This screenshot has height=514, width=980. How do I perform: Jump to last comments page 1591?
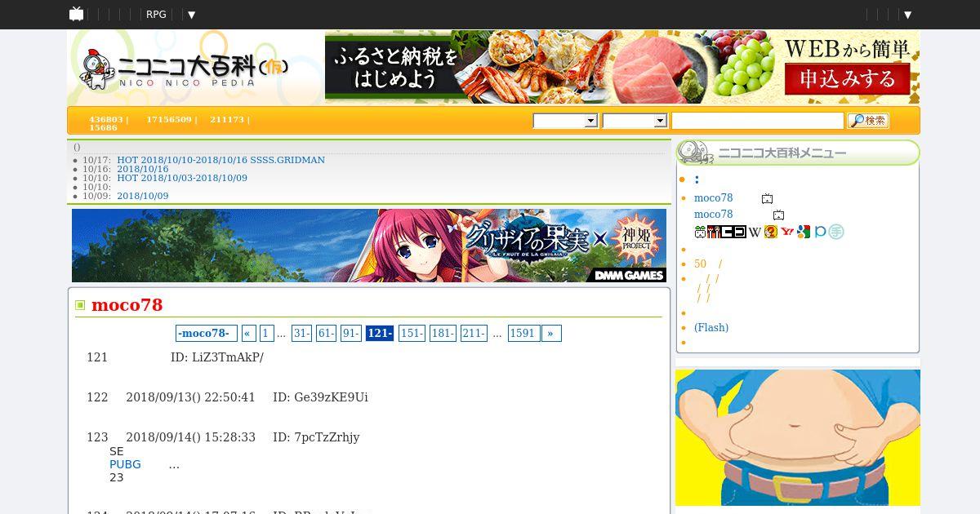point(523,333)
